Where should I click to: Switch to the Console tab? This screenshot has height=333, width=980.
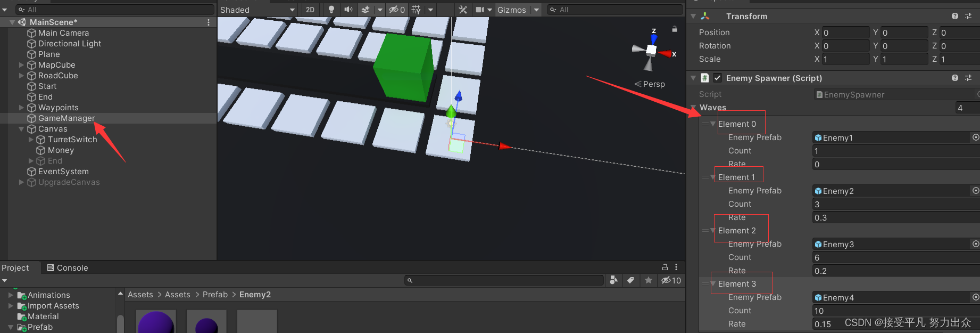tap(67, 268)
